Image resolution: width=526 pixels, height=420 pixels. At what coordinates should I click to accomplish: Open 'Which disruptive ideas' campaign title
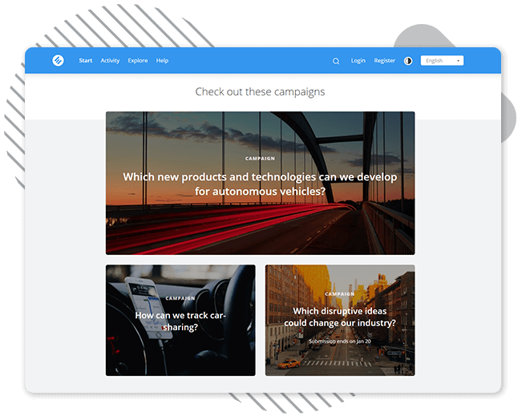(339, 317)
